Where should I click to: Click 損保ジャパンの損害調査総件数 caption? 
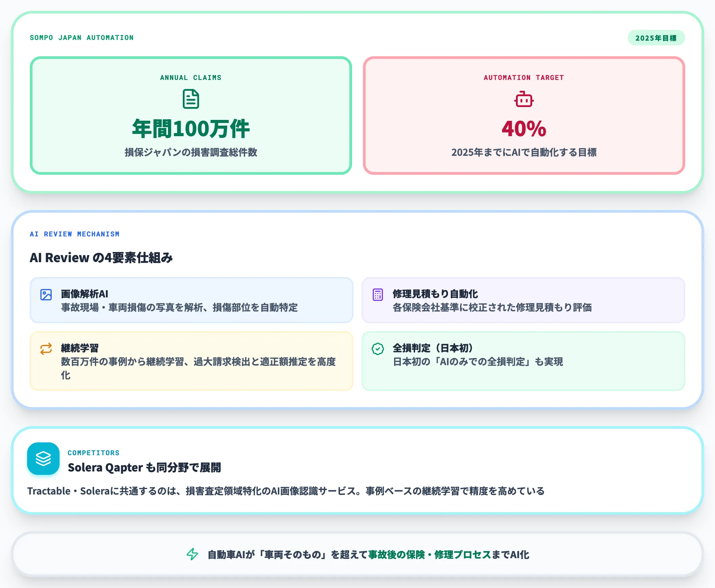tap(191, 152)
